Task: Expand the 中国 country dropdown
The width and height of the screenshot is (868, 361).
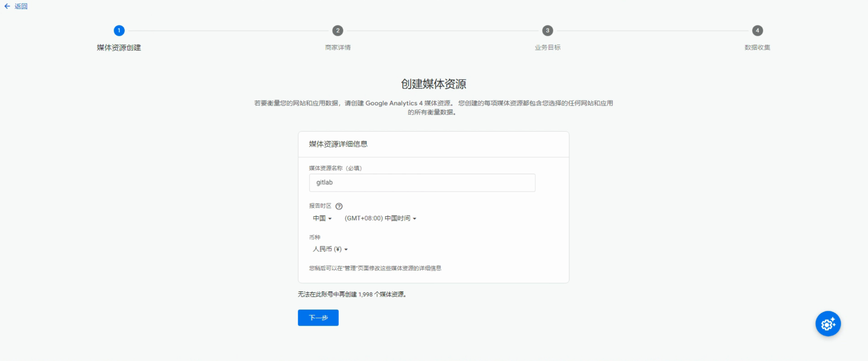Action: 322,218
